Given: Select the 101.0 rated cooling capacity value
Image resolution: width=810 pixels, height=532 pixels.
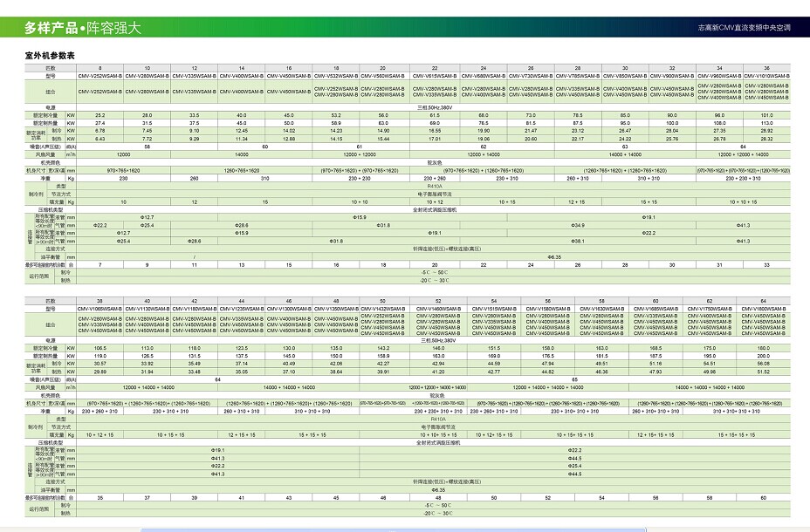Looking at the screenshot, I should click(x=766, y=115).
